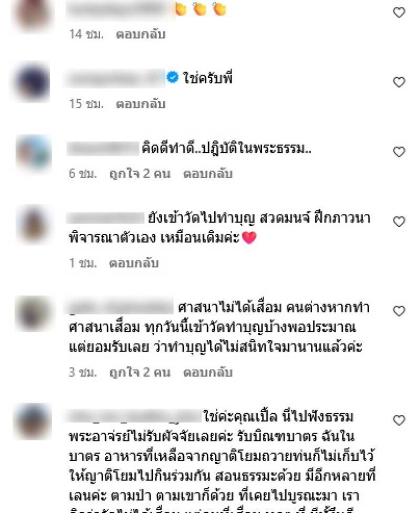The height and width of the screenshot is (513, 420).
Task: Like the 'ใช่ครับพี่' comment
Action: [x=399, y=82]
